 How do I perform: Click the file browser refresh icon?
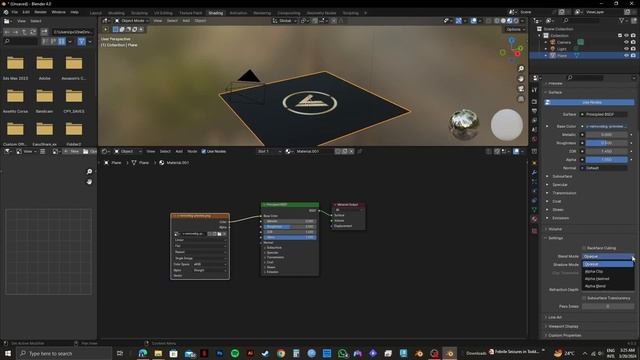coord(33,32)
